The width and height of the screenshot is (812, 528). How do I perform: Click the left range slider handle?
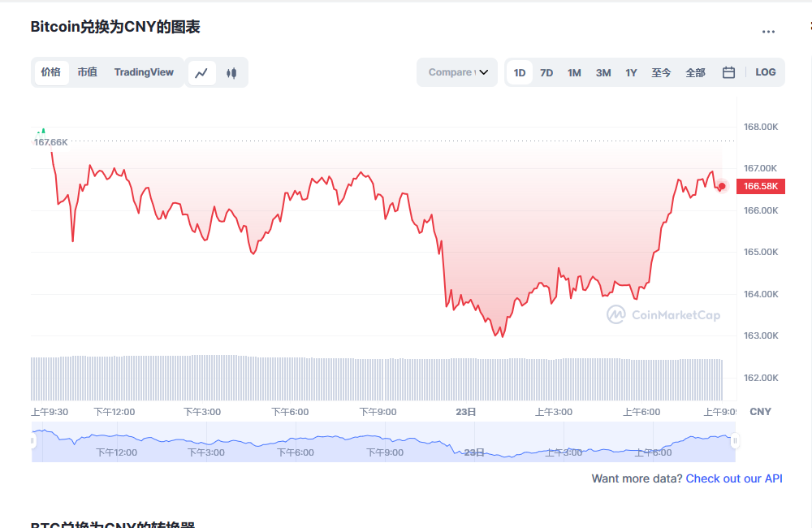(33, 441)
